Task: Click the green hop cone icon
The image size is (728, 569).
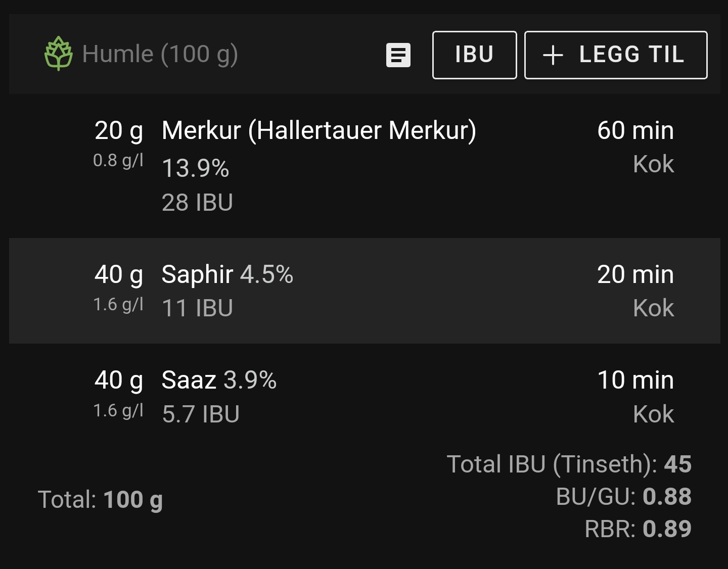Action: (59, 54)
